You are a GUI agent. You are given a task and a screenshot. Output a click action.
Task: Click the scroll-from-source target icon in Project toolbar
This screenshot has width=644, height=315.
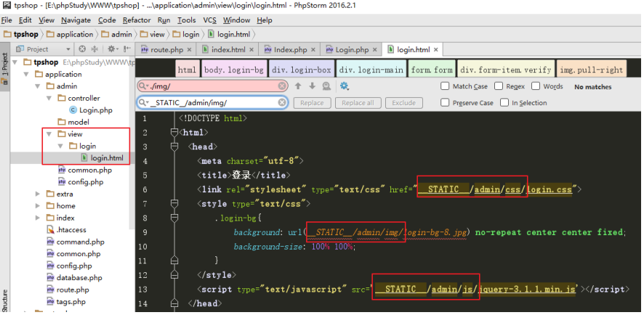point(82,49)
